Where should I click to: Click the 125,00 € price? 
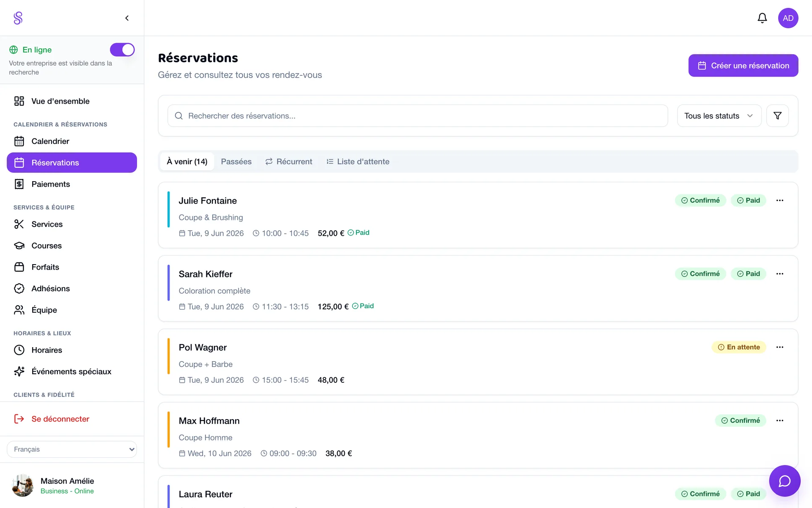(333, 306)
